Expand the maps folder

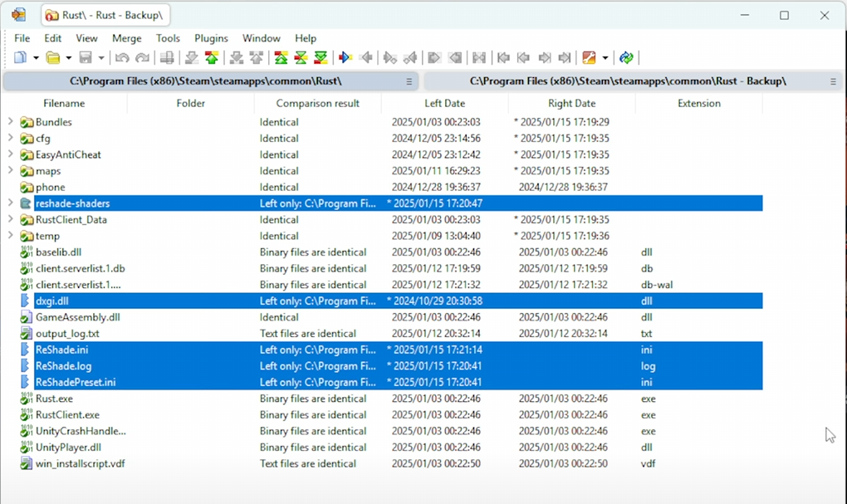click(x=10, y=170)
